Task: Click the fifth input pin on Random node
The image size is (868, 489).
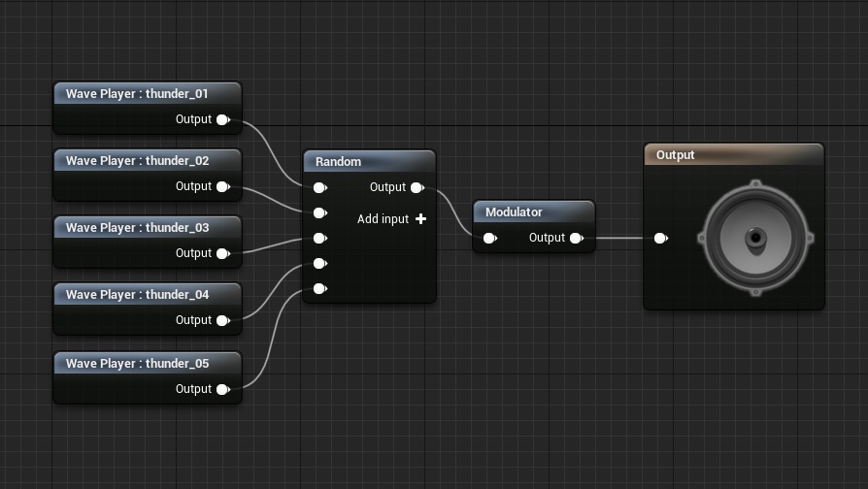Action: tap(318, 288)
